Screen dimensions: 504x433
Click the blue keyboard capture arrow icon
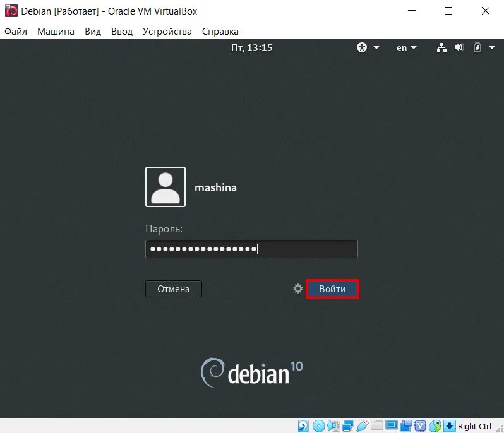pos(449,426)
